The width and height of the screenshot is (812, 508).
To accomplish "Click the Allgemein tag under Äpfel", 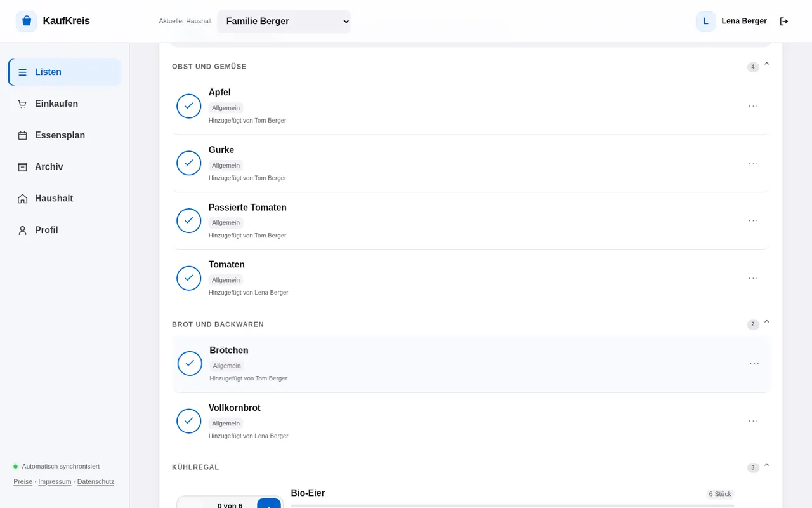I will (x=226, y=108).
